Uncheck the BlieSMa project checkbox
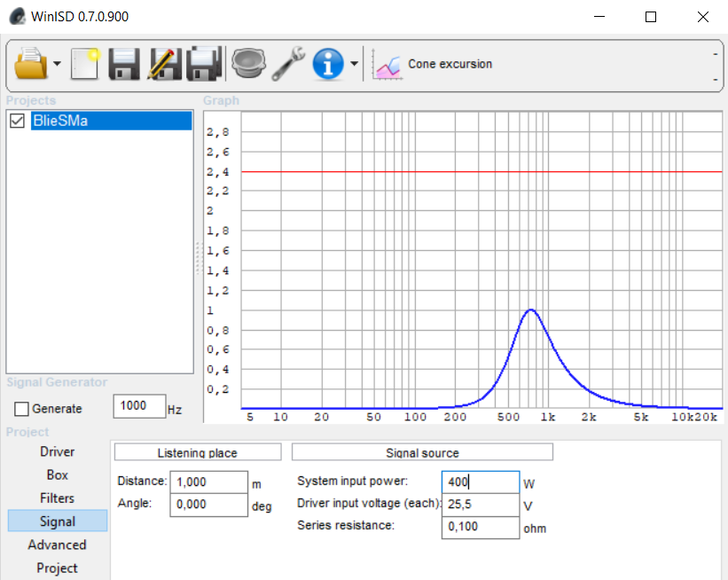728x580 pixels. pos(17,121)
